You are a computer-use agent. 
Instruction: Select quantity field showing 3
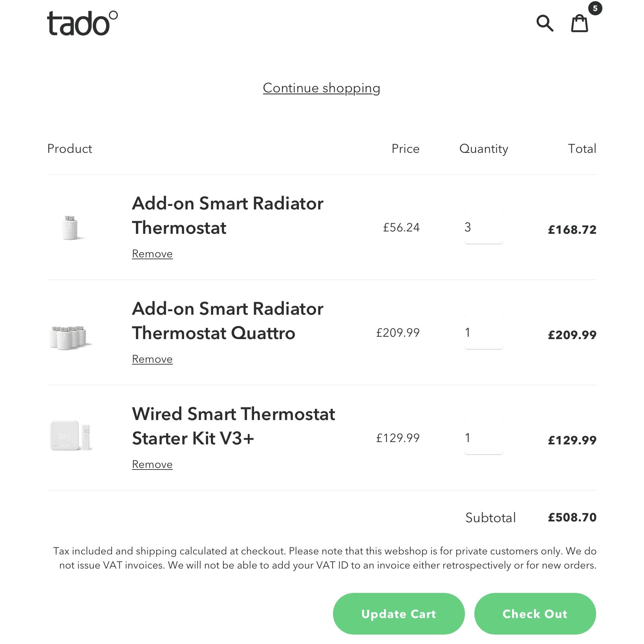pyautogui.click(x=483, y=227)
